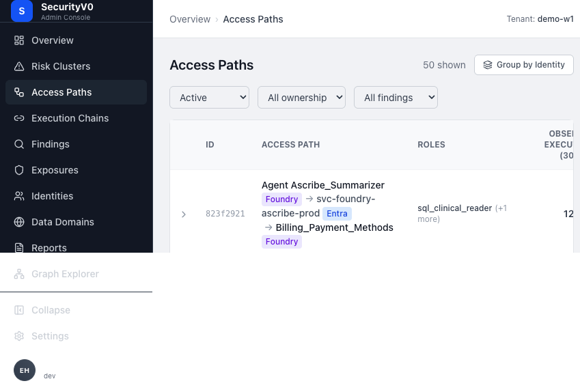Screen dimensions: 580x392
Task: Click the Access Paths breadcrumb
Action: (253, 19)
